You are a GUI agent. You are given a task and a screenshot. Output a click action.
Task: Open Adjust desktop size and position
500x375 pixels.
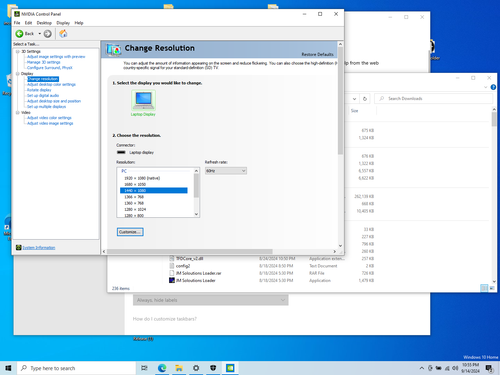pos(54,101)
